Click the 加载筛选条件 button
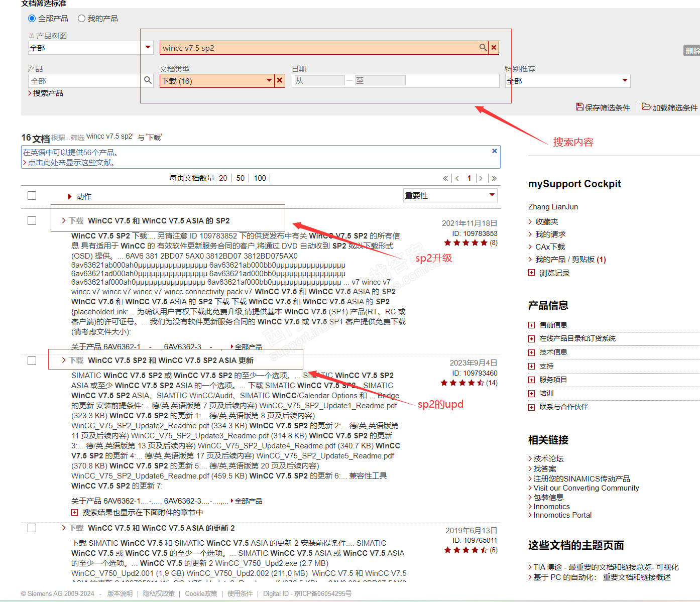 [670, 107]
